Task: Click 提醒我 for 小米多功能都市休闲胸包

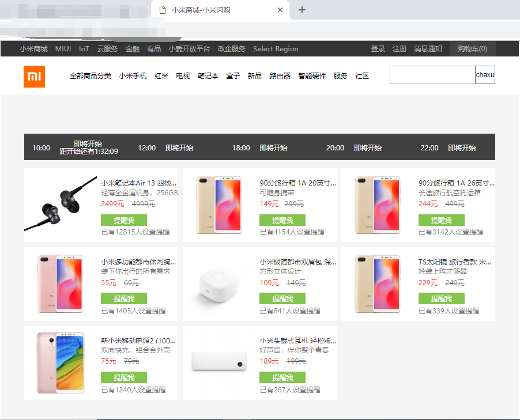Action: [x=124, y=298]
